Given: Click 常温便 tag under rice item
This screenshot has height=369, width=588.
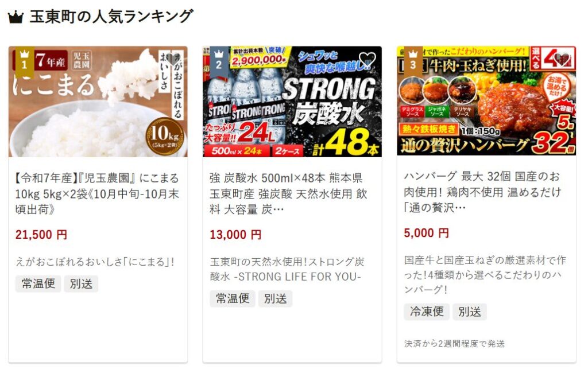Looking at the screenshot, I should (x=38, y=283).
